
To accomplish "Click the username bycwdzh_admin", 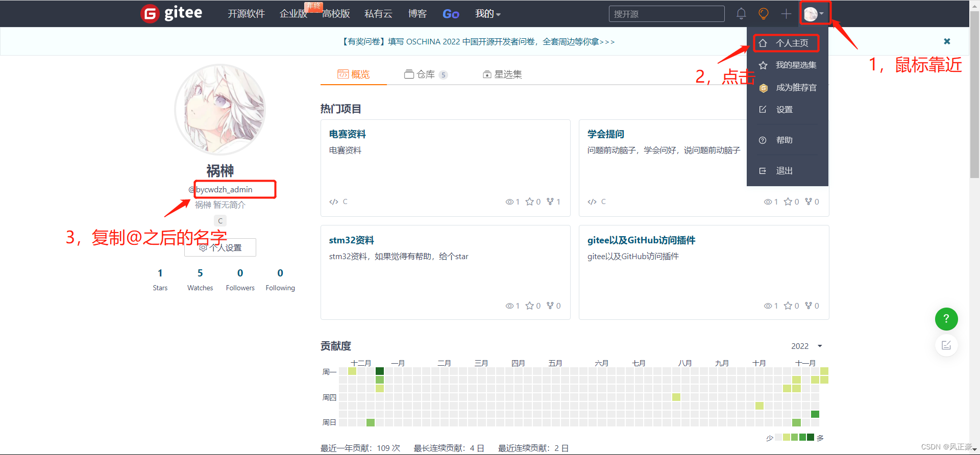I will tap(224, 190).
